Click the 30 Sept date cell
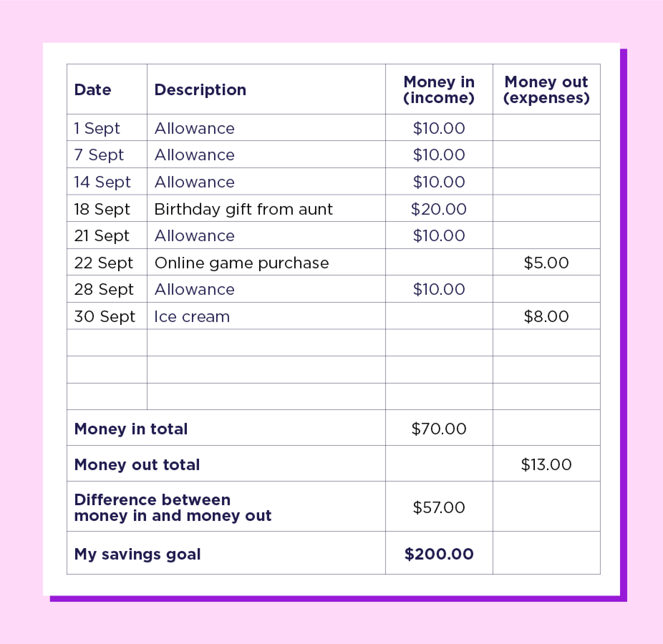The image size is (663, 644). click(x=105, y=316)
